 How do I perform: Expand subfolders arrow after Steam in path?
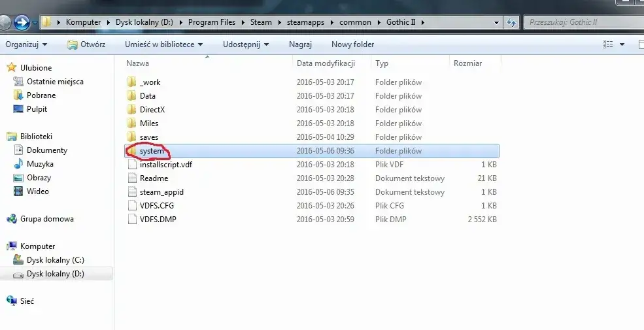(279, 23)
